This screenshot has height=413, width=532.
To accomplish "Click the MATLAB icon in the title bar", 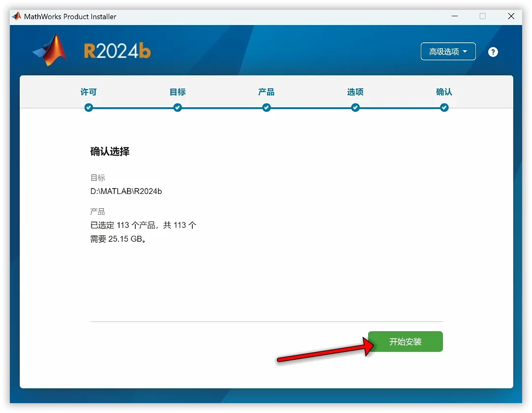I will coord(17,16).
